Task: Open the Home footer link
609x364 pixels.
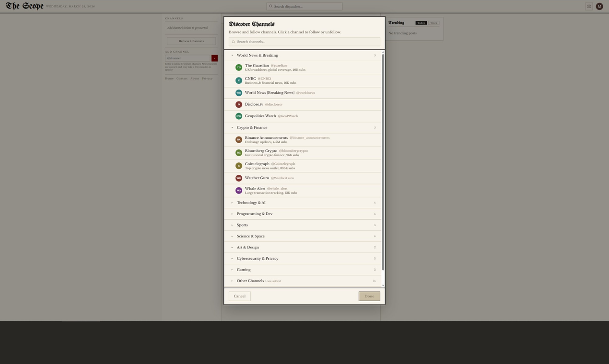Action: point(169,79)
